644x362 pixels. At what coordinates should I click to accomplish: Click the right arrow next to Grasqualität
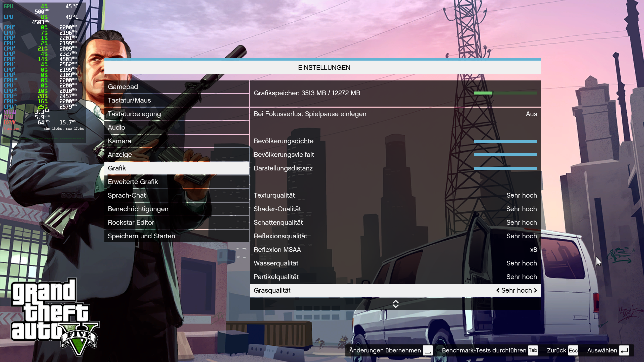535,290
